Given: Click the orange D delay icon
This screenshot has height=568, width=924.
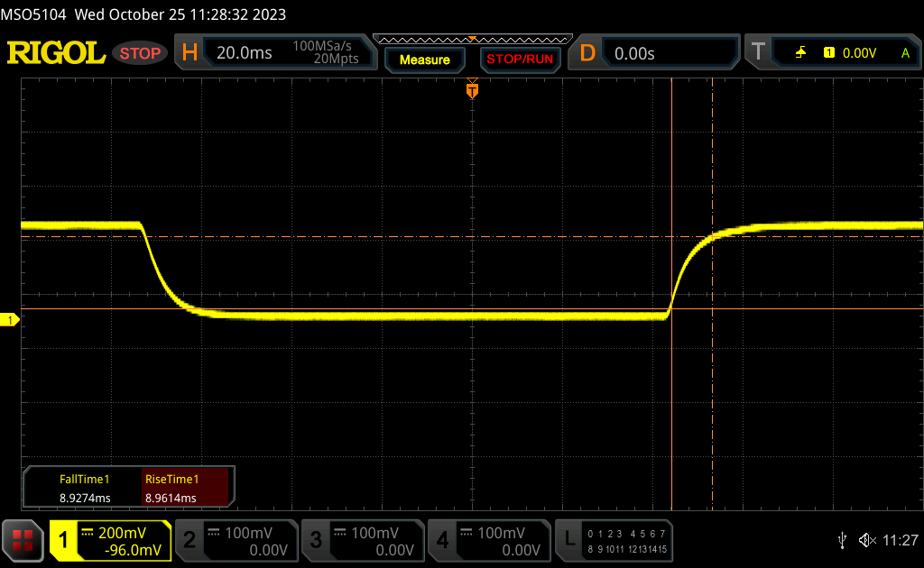Looking at the screenshot, I should (x=587, y=53).
